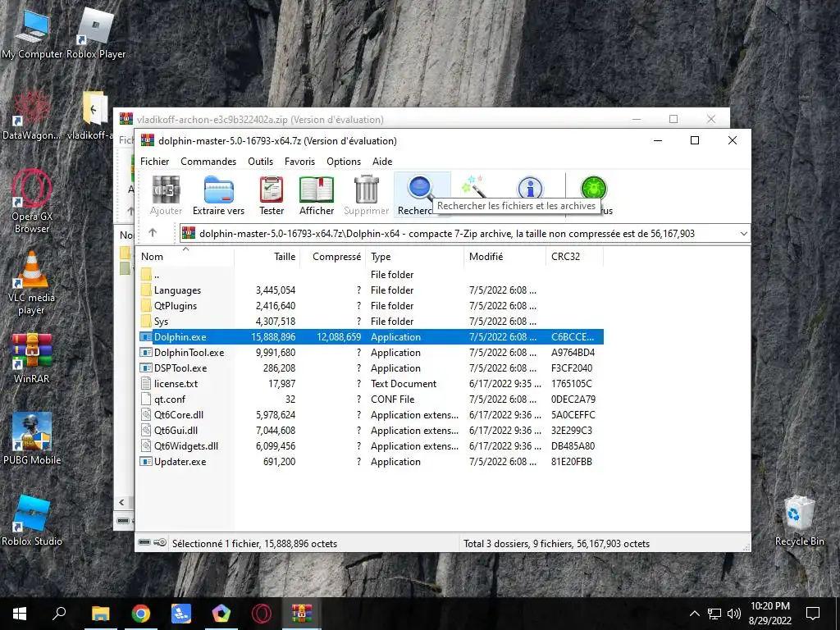Viewport: 840px width, 630px height.
Task: Sort by the CRC32 column header
Action: (574, 257)
